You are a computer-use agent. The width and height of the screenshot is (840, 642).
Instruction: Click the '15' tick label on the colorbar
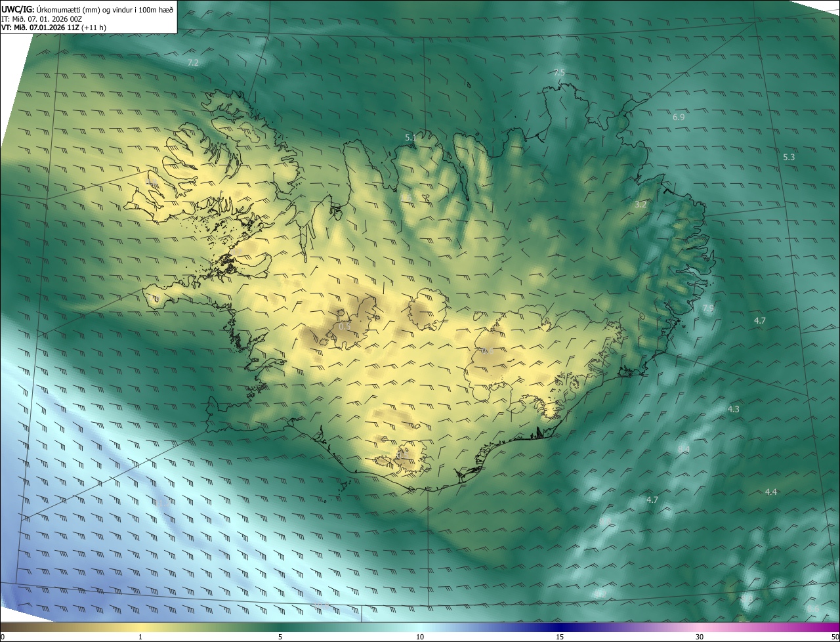point(560,637)
